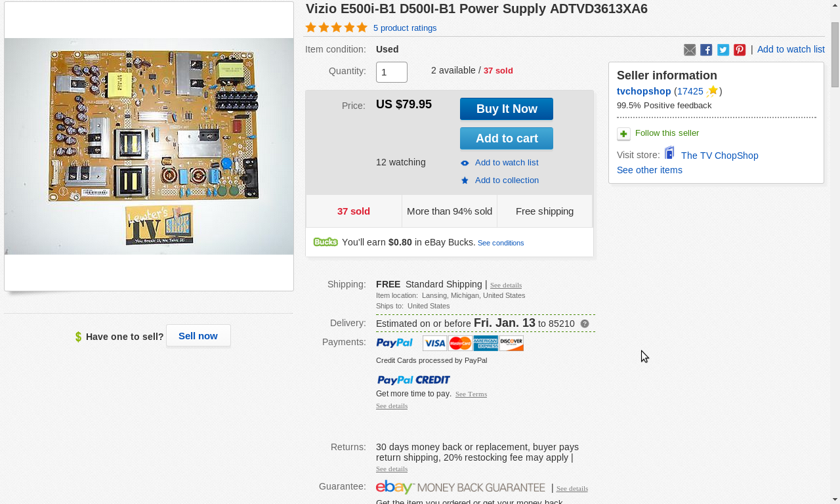Click Add to collection link
The height and width of the screenshot is (504, 840).
point(507,180)
